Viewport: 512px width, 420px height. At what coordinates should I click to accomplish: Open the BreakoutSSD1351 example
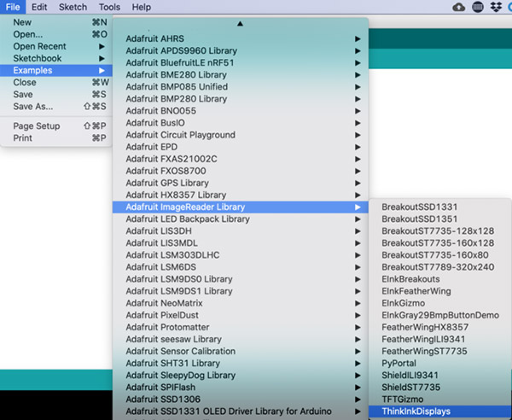coord(440,219)
